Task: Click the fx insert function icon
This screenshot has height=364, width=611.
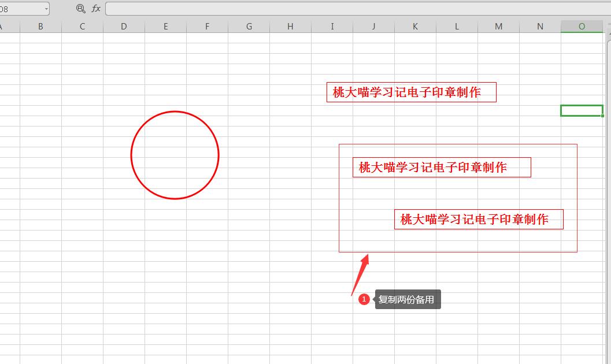Action: point(96,9)
